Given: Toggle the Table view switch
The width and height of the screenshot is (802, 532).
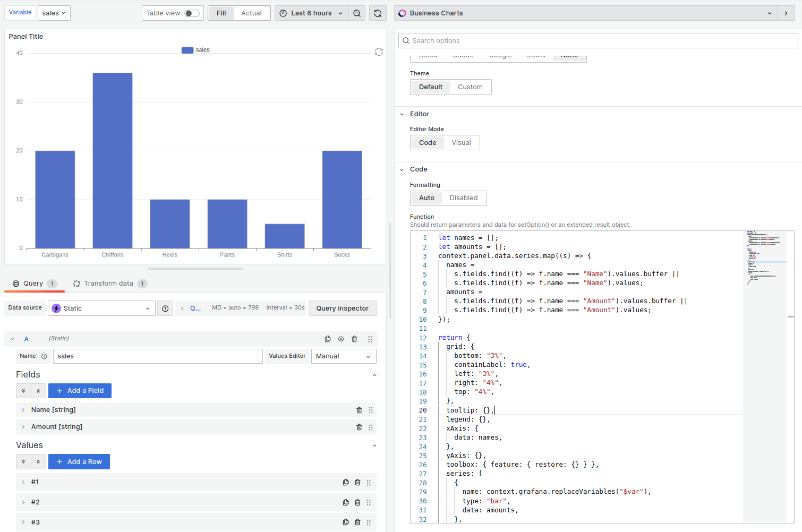Looking at the screenshot, I should [191, 13].
